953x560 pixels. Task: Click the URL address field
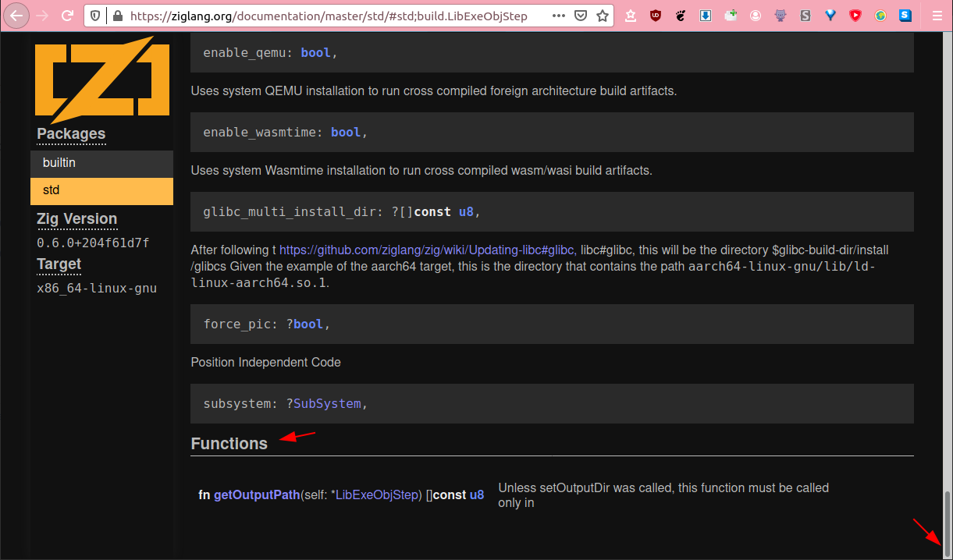pos(336,15)
